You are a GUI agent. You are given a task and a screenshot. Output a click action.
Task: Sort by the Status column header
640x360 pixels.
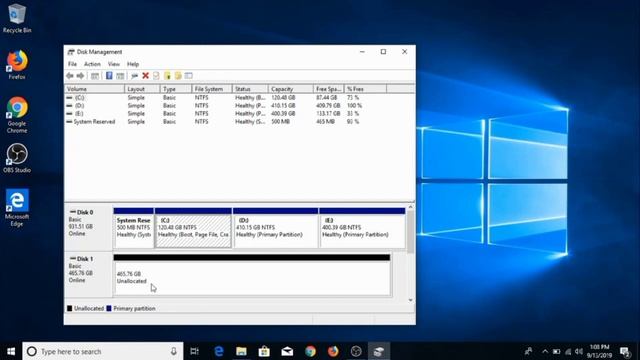250,89
